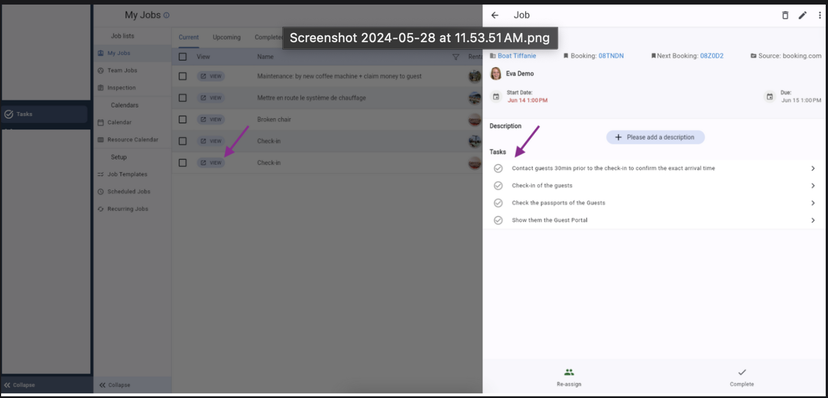Click the Re-assign button
The image size is (828, 398).
[569, 377]
